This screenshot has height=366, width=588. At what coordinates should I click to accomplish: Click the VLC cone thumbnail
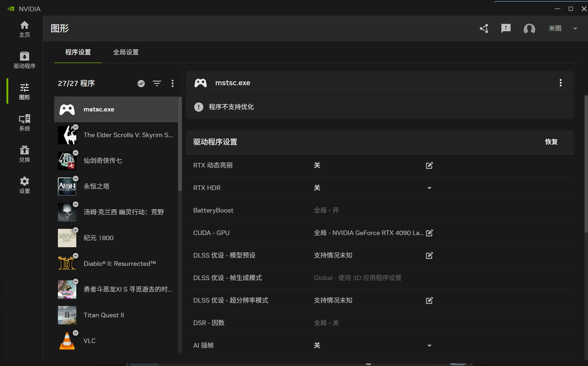pos(67,341)
